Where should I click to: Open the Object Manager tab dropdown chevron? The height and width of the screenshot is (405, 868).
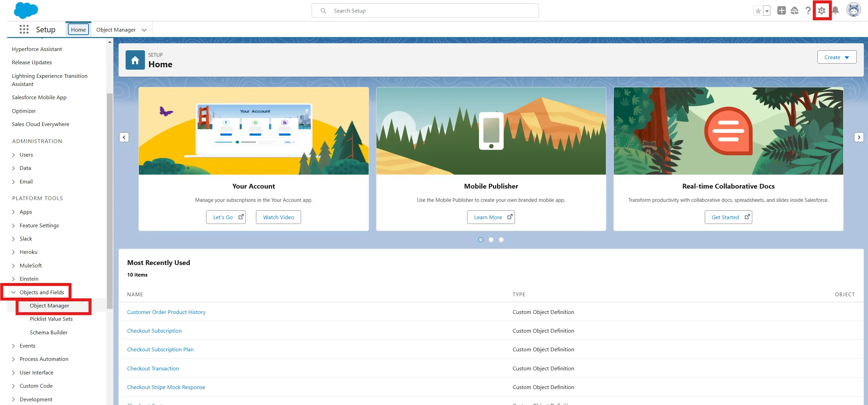point(144,30)
